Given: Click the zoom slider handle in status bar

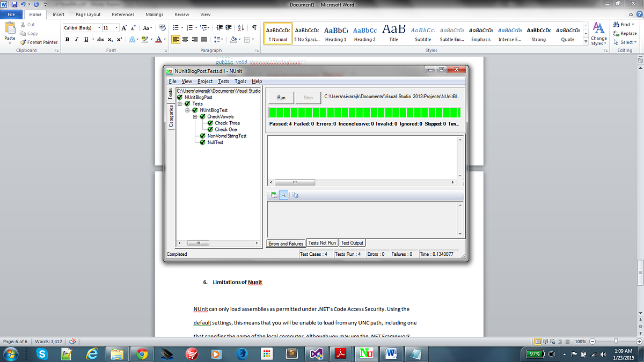Looking at the screenshot, I should pos(617,342).
